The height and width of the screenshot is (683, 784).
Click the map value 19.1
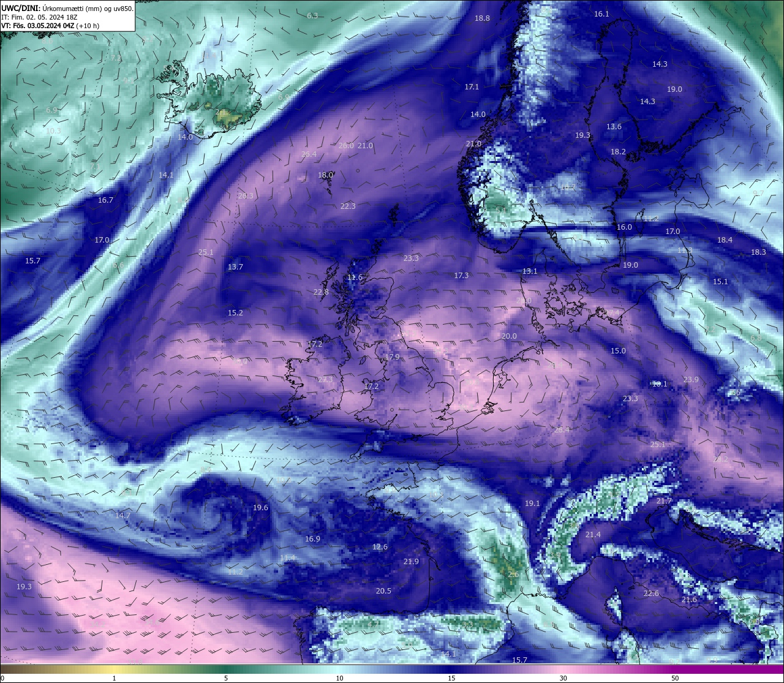click(x=532, y=504)
